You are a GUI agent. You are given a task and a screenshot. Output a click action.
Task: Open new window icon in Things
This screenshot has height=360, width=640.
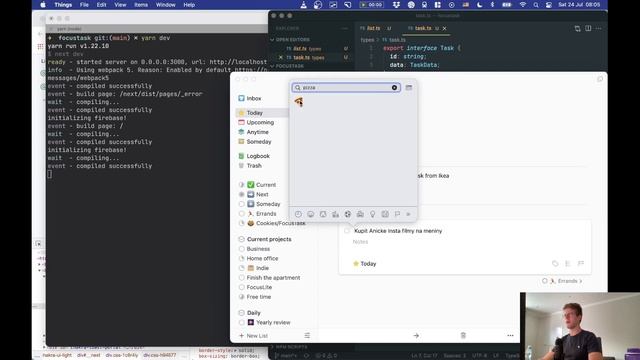[x=600, y=79]
